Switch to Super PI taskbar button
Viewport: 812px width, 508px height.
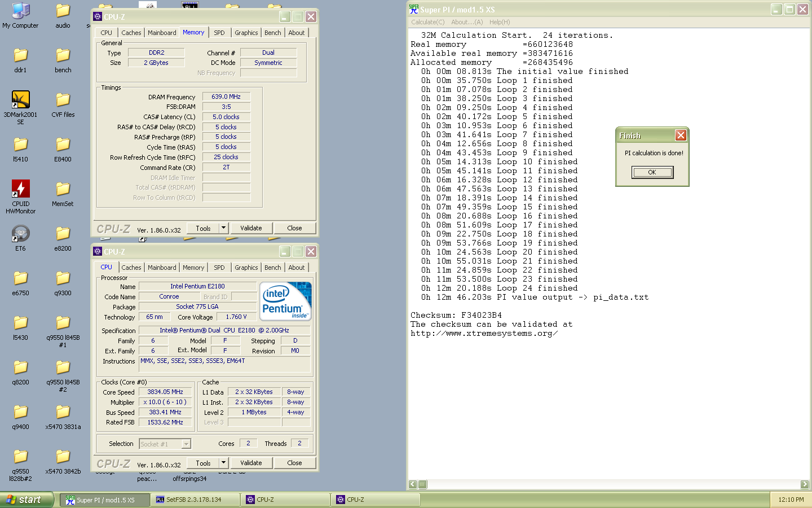coord(105,500)
